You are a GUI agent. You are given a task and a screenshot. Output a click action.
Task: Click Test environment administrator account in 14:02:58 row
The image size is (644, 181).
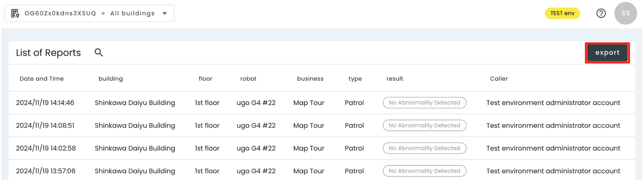(553, 148)
